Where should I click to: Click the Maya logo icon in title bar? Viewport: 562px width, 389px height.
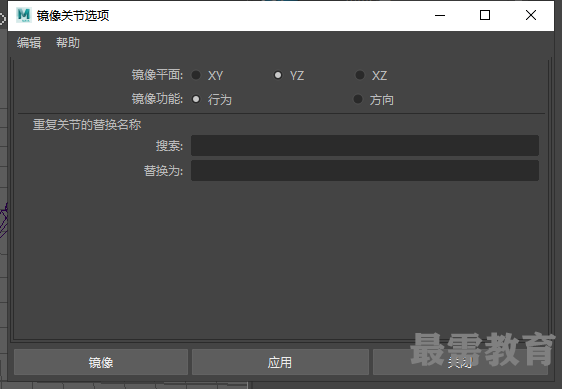(24, 15)
